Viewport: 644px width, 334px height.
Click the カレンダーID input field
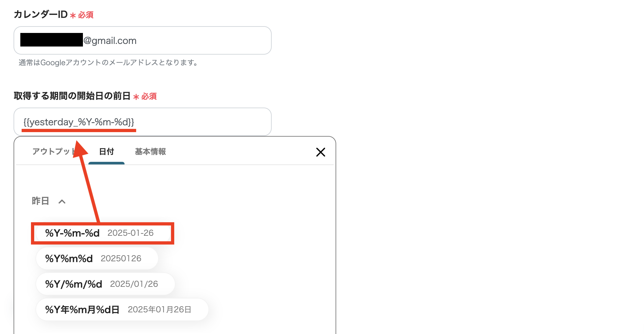[x=194, y=40]
